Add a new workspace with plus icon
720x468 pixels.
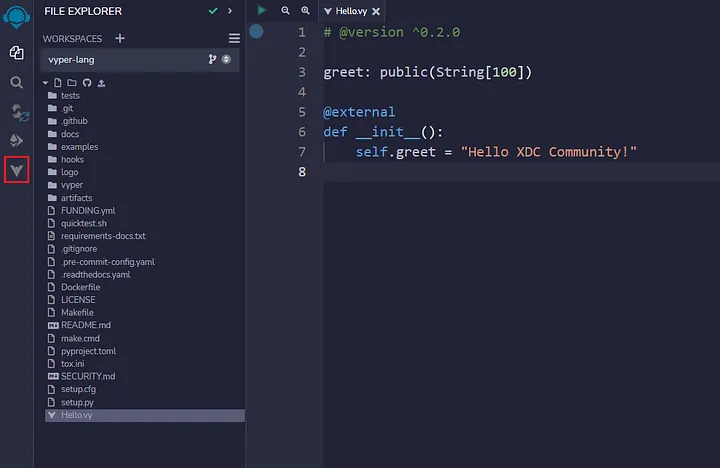[x=120, y=38]
